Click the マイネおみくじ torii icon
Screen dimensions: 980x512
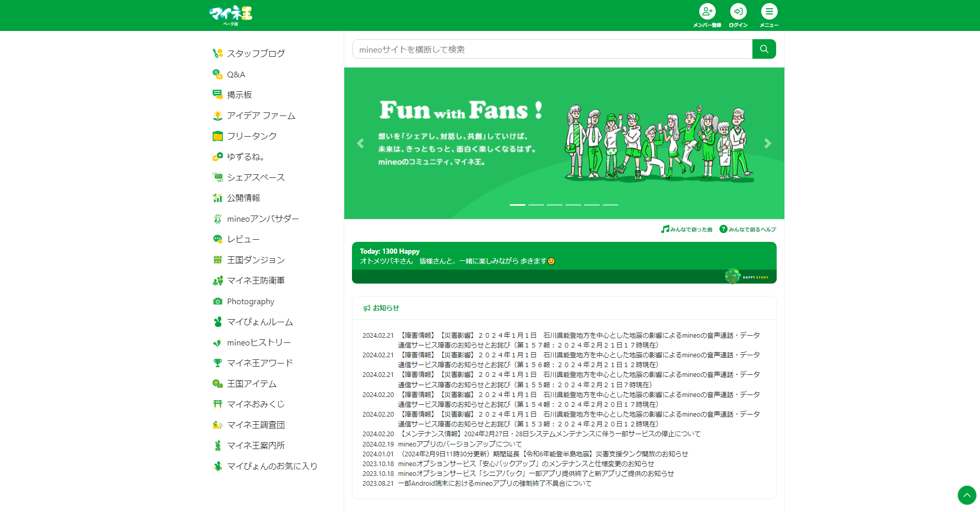218,404
